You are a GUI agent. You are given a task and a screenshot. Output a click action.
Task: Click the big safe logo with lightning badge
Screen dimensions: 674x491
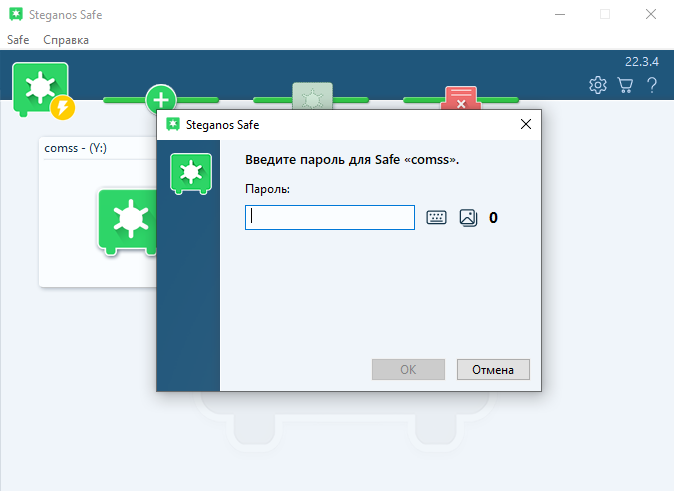click(43, 91)
